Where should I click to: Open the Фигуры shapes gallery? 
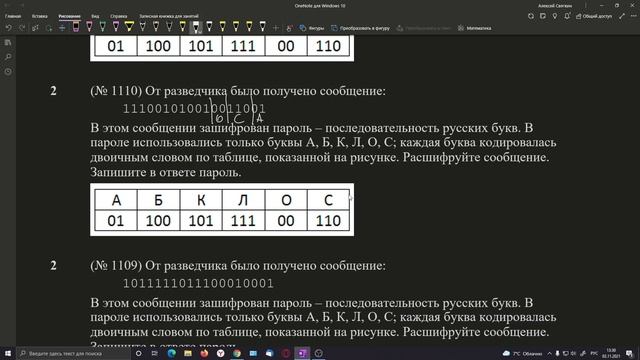point(312,28)
